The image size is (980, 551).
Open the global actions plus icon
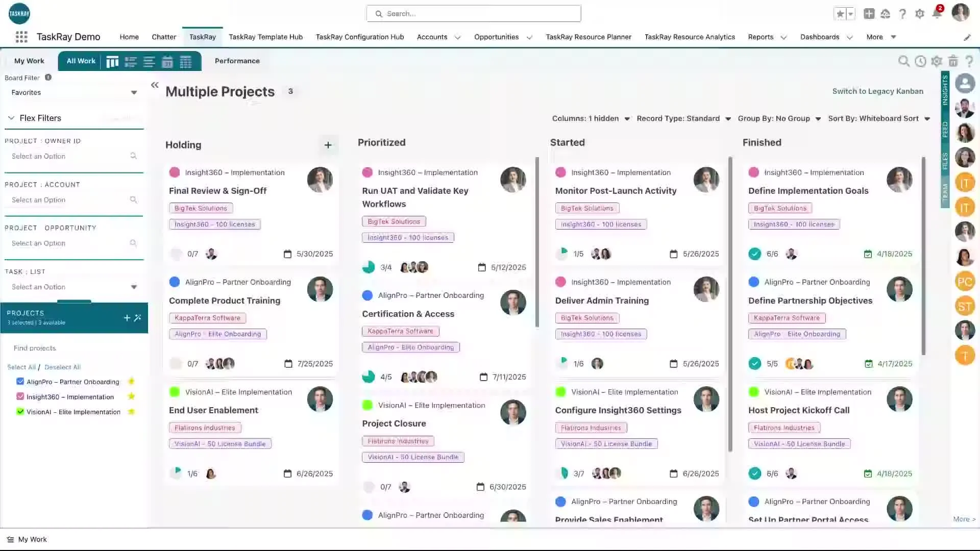[x=869, y=14]
